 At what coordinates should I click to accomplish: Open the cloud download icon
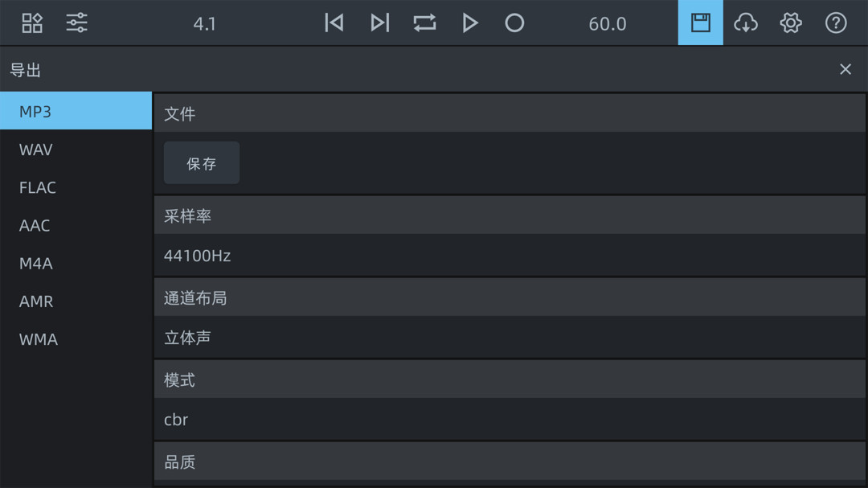(x=746, y=23)
